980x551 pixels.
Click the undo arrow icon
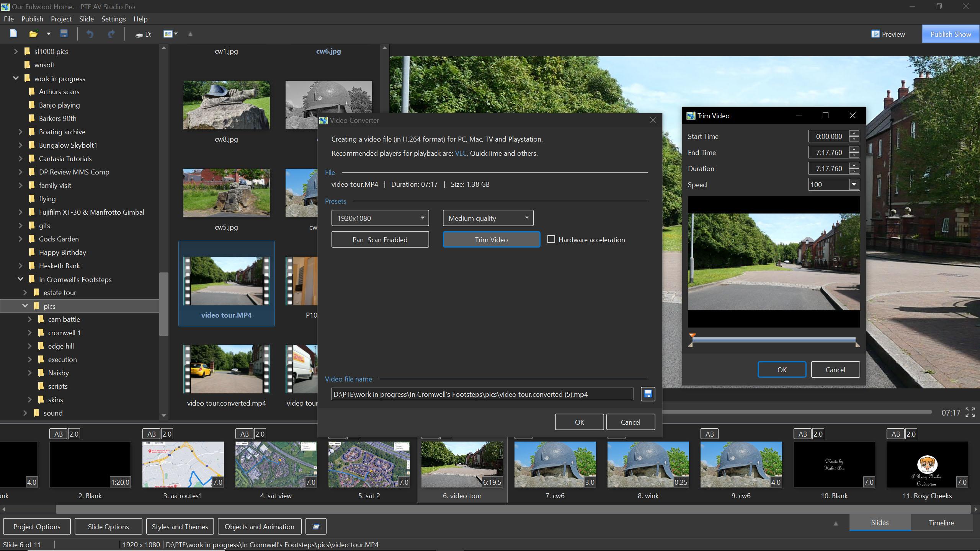click(90, 34)
